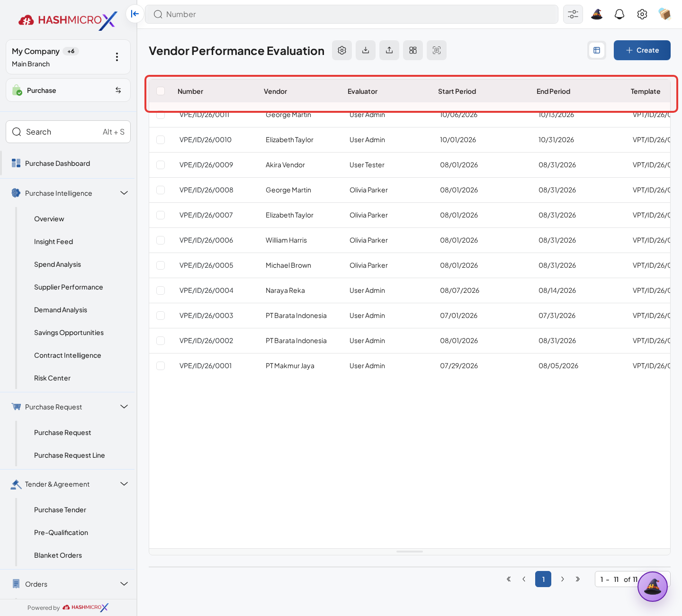Go to the next page of results
This screenshot has height=616, width=682.
pyautogui.click(x=563, y=579)
